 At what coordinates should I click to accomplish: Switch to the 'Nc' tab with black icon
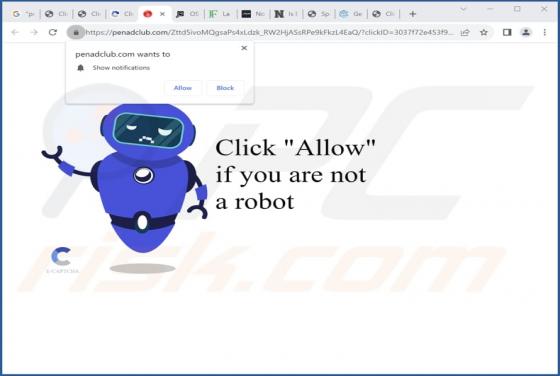point(253,14)
